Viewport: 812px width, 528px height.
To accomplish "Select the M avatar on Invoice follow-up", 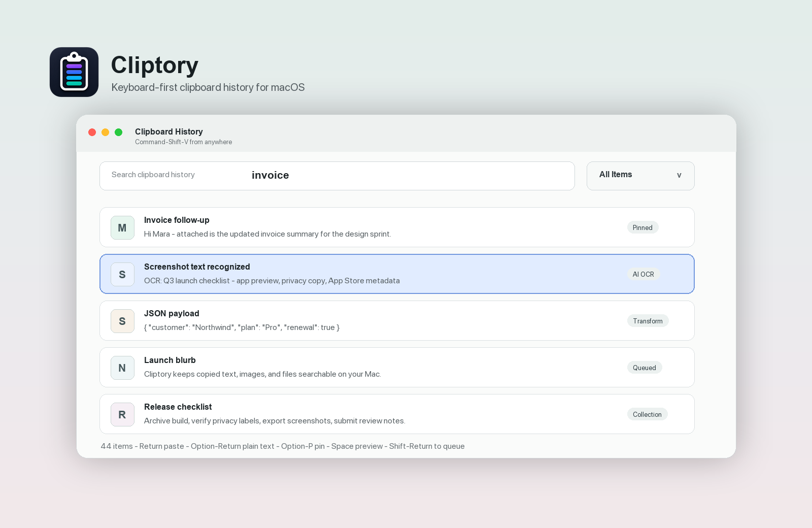I will (122, 227).
